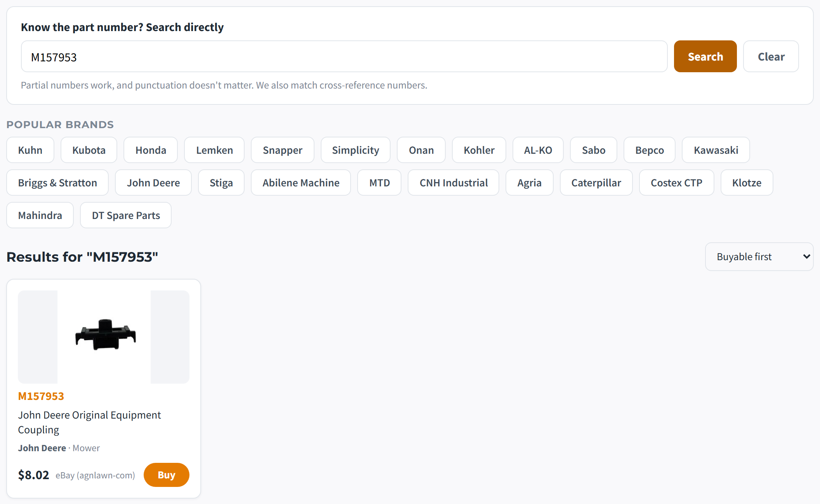Select the MTD brand chip
This screenshot has width=820, height=504.
coord(379,183)
